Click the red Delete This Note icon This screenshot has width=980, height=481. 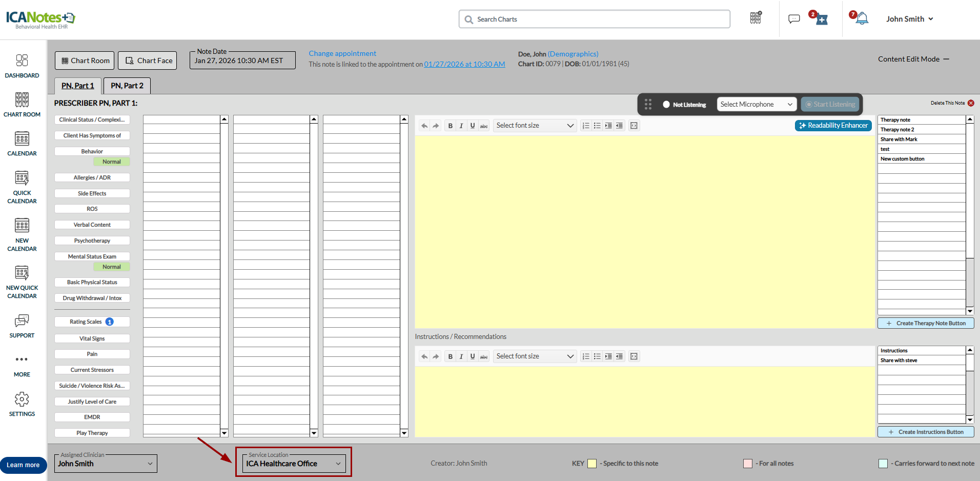(971, 103)
